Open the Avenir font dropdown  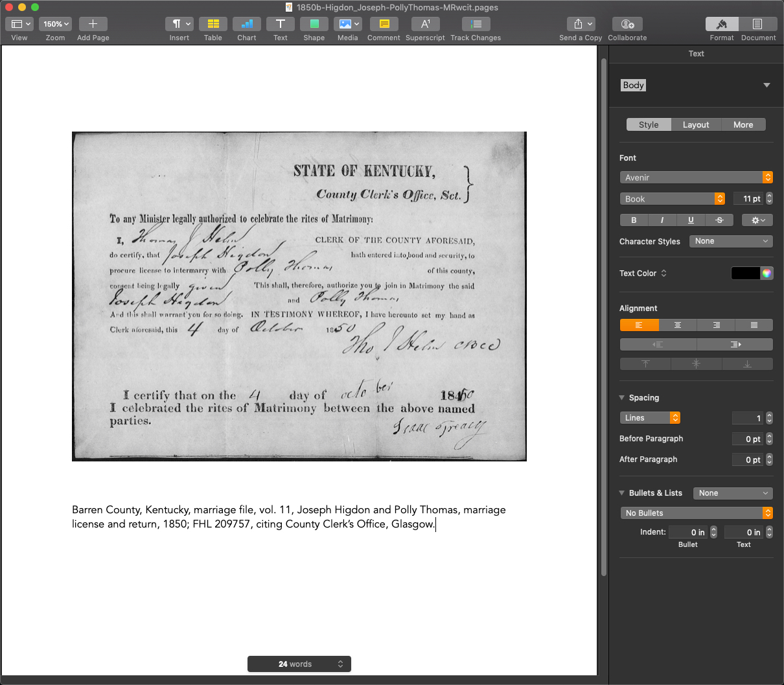pyautogui.click(x=696, y=178)
